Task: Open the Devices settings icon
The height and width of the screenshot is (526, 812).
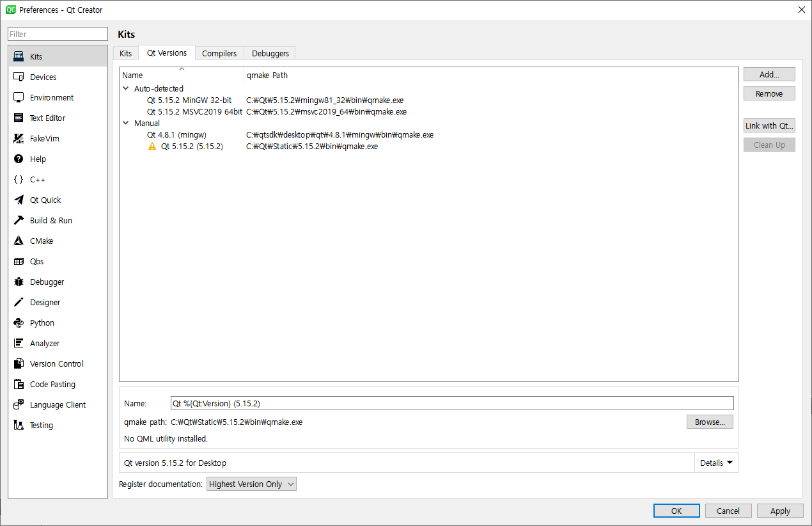Action: click(x=19, y=77)
